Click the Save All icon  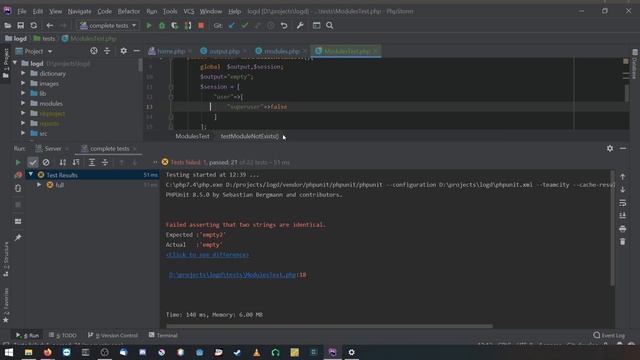pyautogui.click(x=20, y=25)
